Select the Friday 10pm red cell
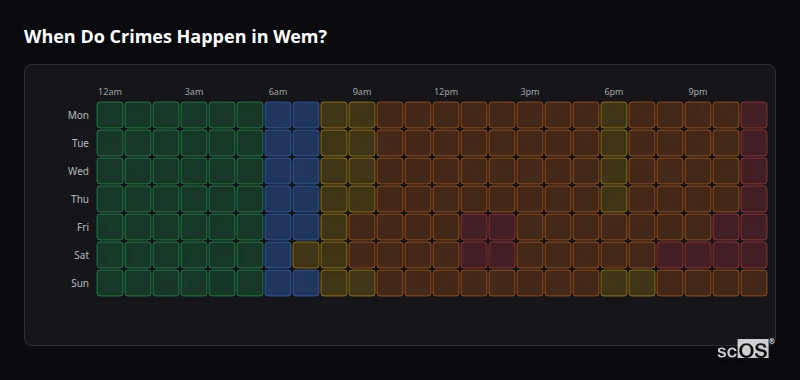The height and width of the screenshot is (380, 800). point(726,227)
